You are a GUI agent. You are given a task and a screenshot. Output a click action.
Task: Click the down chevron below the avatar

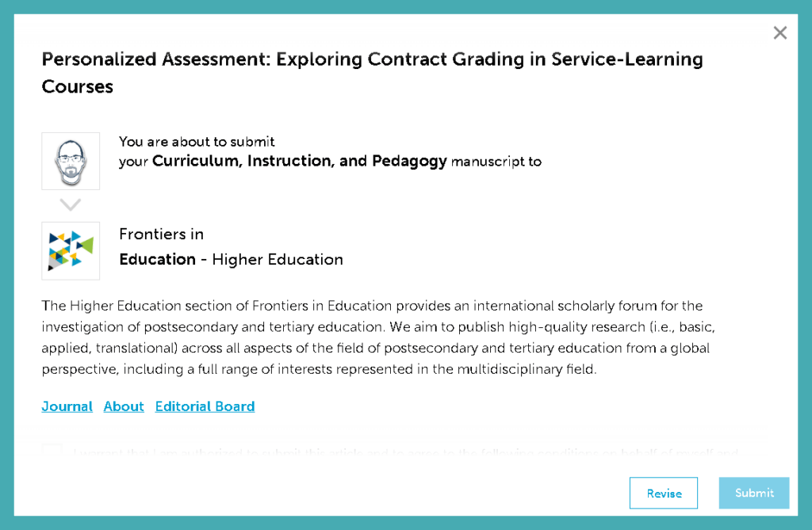coord(71,205)
